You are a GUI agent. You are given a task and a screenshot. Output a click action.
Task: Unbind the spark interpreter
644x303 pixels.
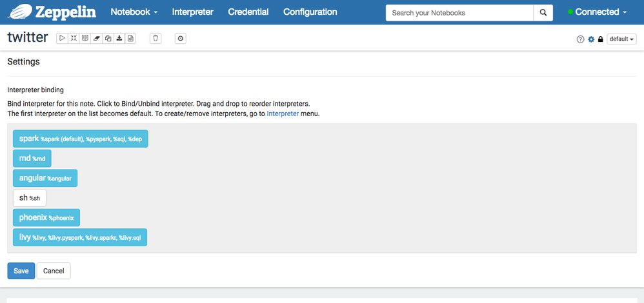pyautogui.click(x=81, y=139)
